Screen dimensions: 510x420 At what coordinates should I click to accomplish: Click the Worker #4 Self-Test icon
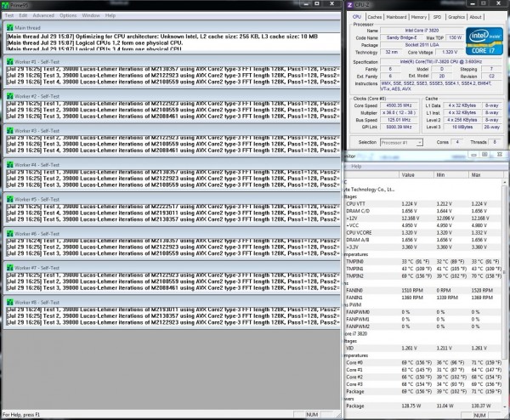pyautogui.click(x=9, y=165)
